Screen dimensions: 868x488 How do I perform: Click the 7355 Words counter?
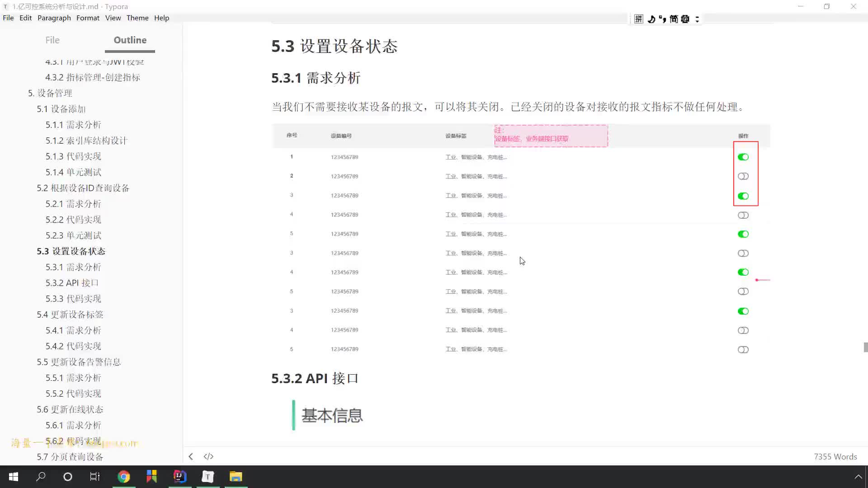835,456
